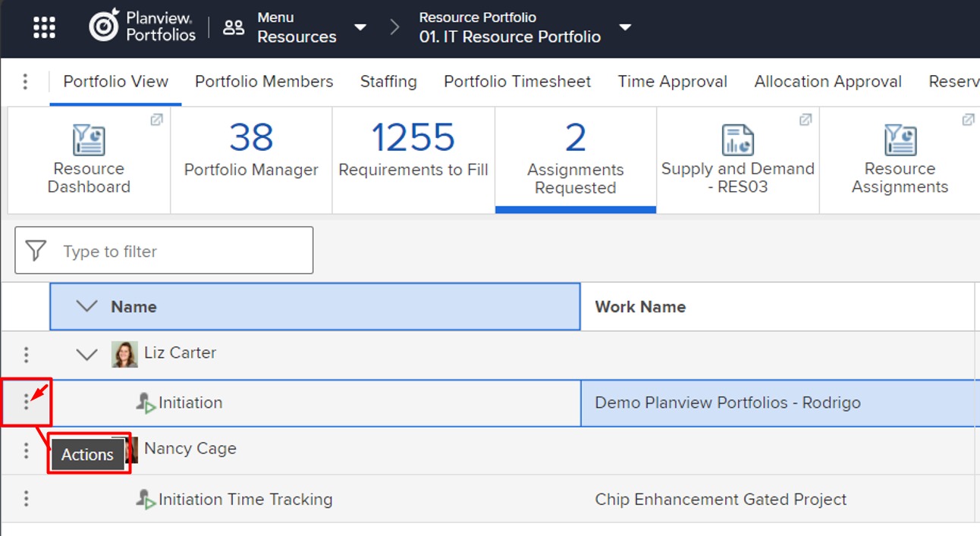
Task: Select the 1255 Requirements to Fill tile
Action: click(x=413, y=159)
